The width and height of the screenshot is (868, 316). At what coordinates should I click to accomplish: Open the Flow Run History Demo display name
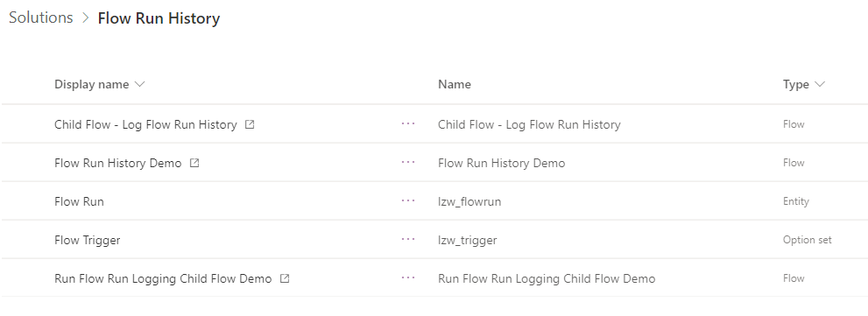tap(118, 164)
